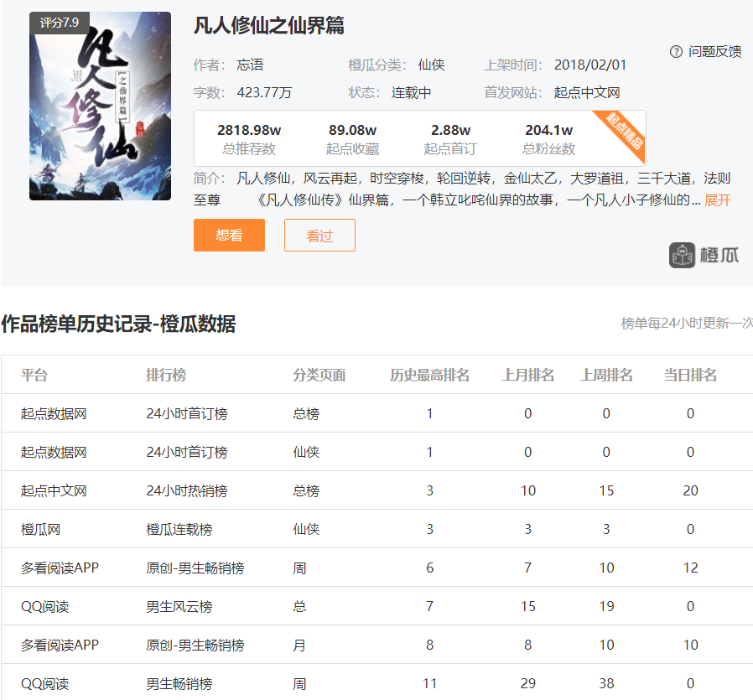Click the 榜单每24小时更新 note

pyautogui.click(x=687, y=323)
